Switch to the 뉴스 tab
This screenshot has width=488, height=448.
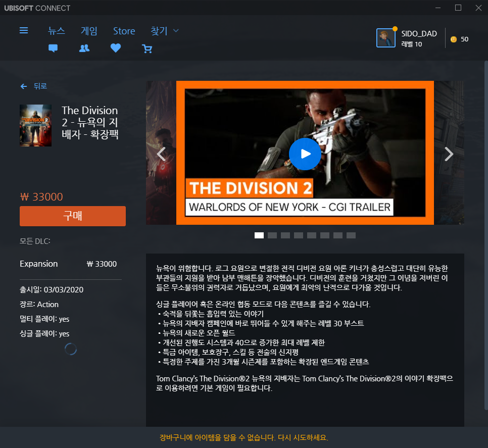point(57,31)
